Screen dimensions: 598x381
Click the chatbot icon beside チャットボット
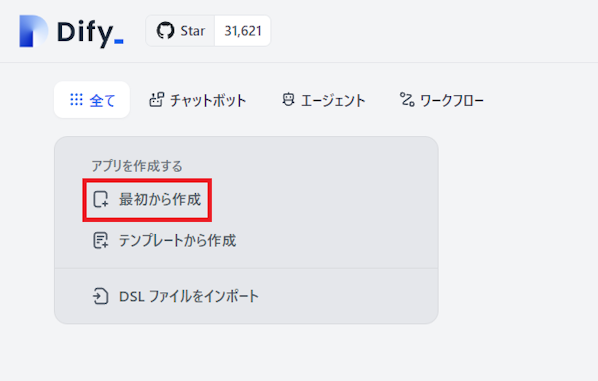tap(156, 100)
